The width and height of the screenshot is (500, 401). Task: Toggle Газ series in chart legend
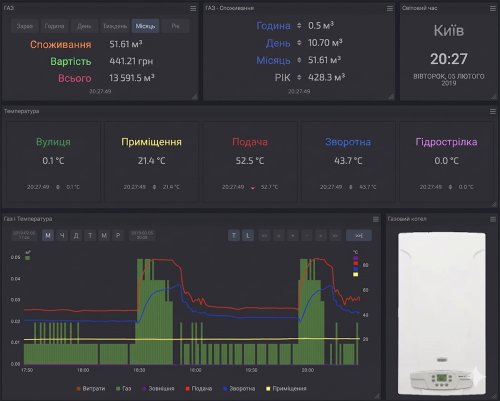[x=123, y=389]
